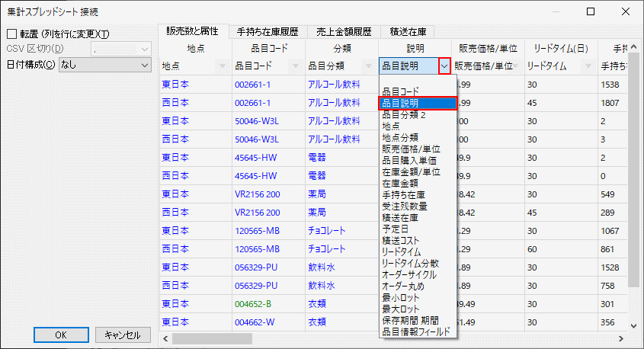
Task: Choose 品目コード from the dropdown list
Action: pos(400,91)
